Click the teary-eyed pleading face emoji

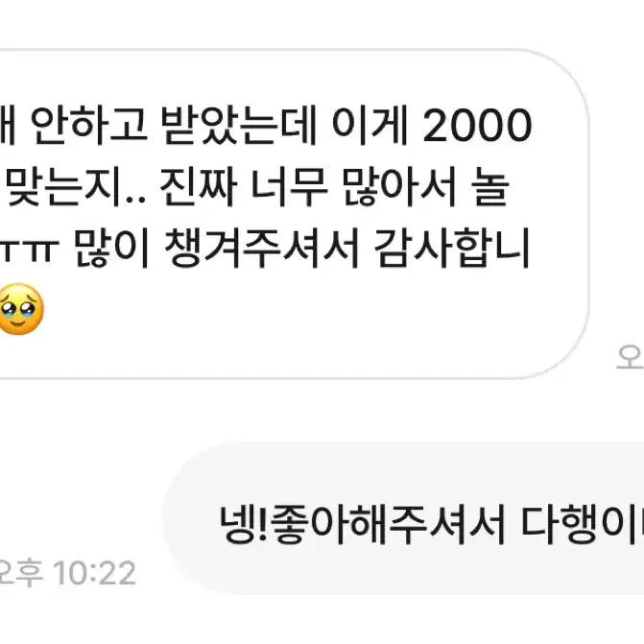20,309
